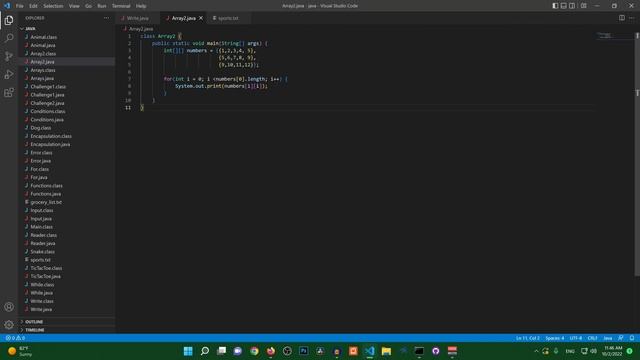Select language mode Java in status bar
The image size is (640, 360).
pos(608,338)
